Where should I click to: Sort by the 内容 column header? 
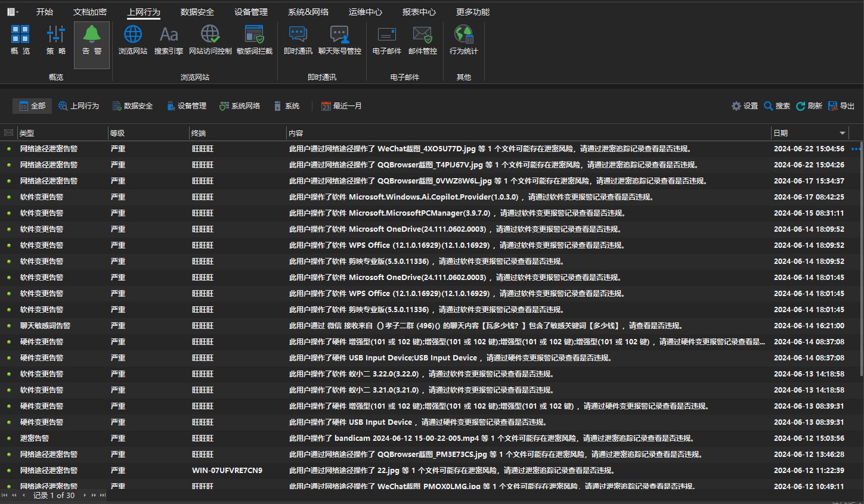[x=528, y=133]
